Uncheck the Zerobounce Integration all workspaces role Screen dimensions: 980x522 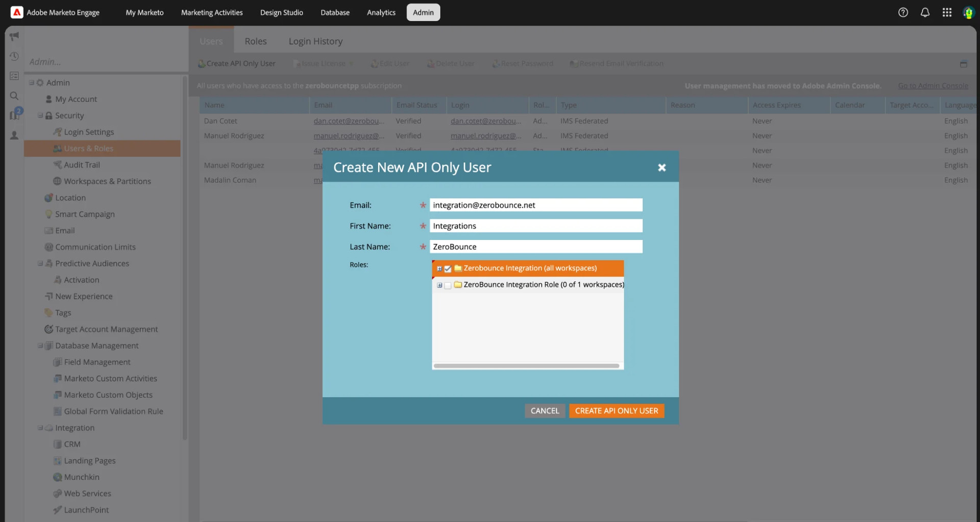click(448, 269)
